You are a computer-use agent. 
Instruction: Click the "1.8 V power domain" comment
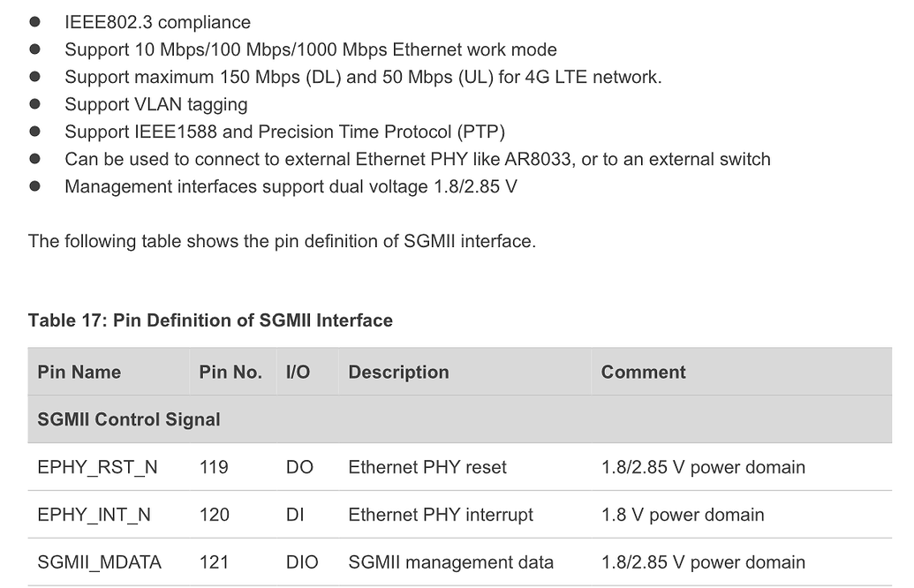click(x=683, y=516)
